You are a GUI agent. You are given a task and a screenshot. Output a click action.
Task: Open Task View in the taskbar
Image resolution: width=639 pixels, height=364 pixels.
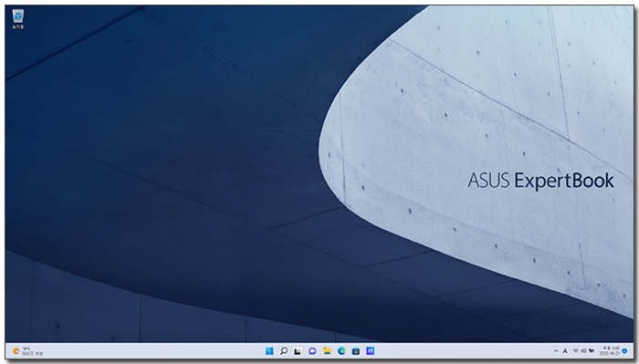(x=298, y=351)
